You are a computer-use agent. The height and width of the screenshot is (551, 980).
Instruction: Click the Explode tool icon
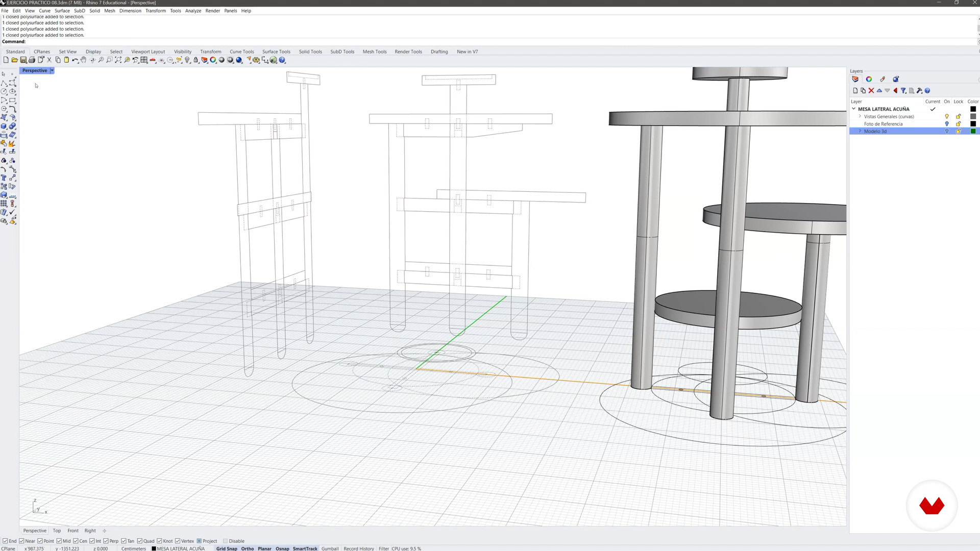12,143
